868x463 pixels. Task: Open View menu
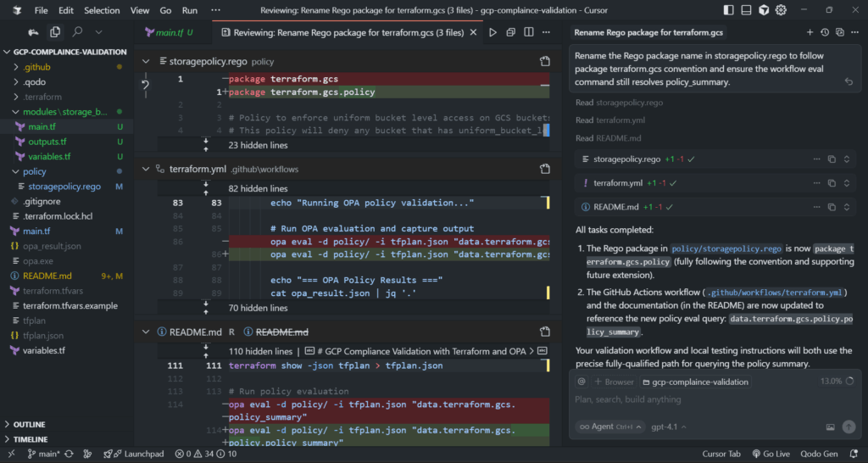(x=140, y=10)
